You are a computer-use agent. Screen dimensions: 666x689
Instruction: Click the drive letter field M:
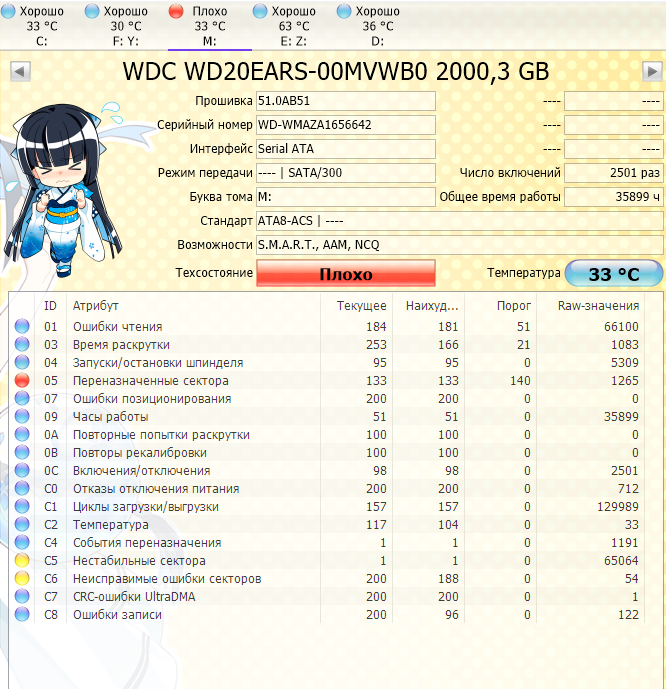(x=346, y=197)
